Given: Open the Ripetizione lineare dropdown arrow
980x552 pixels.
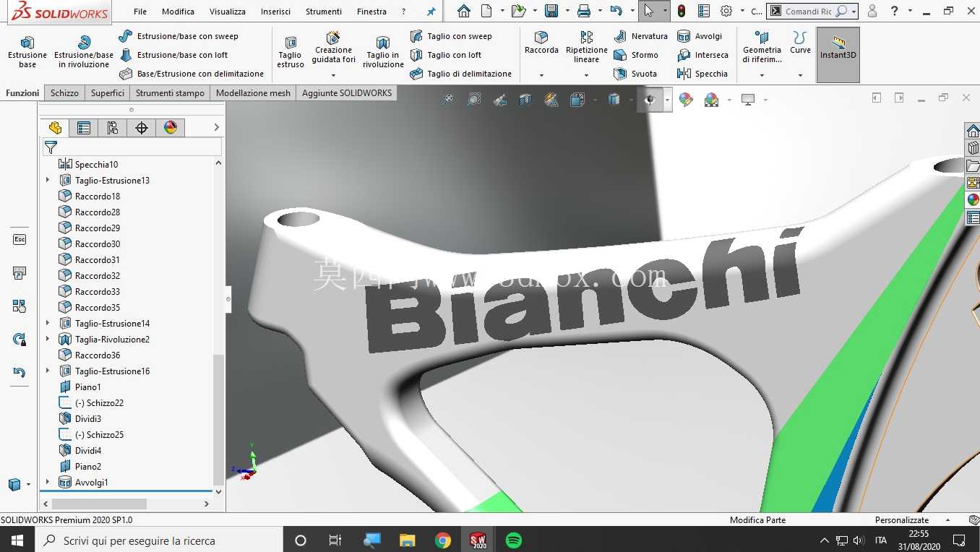Looking at the screenshot, I should click(587, 75).
